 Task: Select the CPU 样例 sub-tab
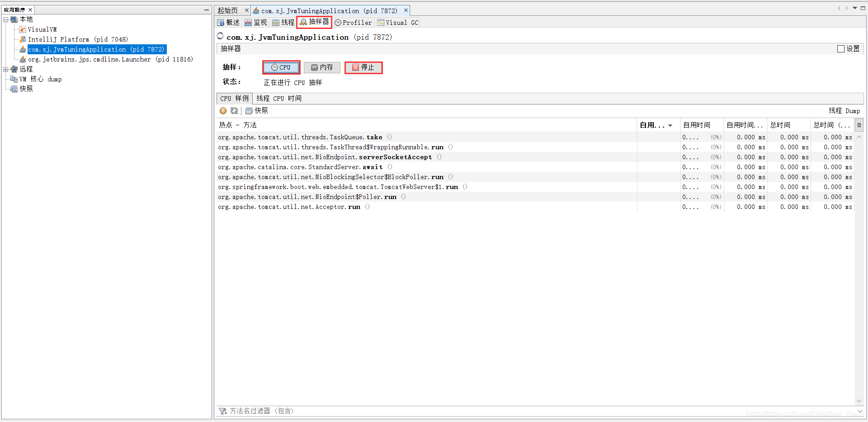234,99
